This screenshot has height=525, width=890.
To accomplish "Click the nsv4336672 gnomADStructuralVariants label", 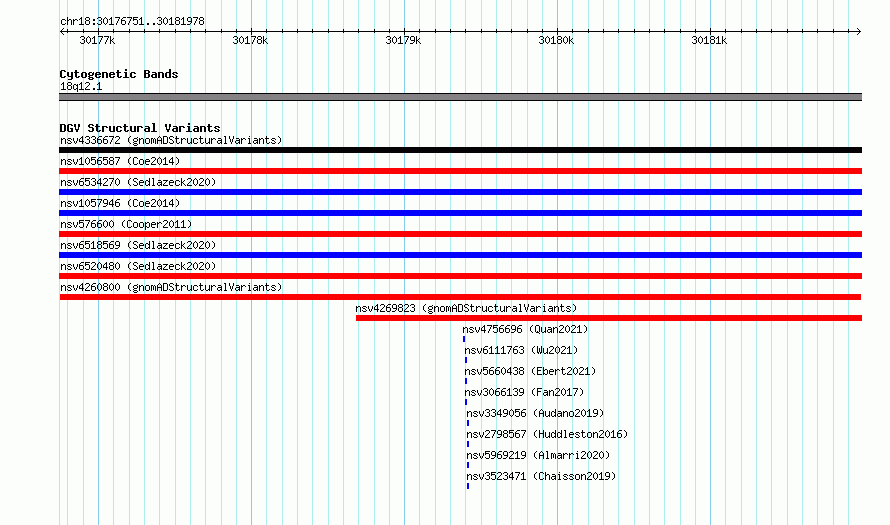I will (x=171, y=140).
